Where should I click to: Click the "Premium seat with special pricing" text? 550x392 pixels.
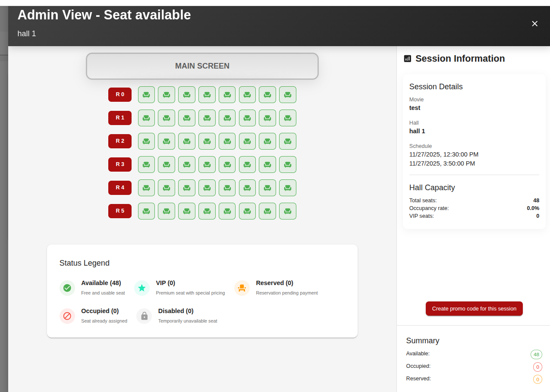coord(190,293)
